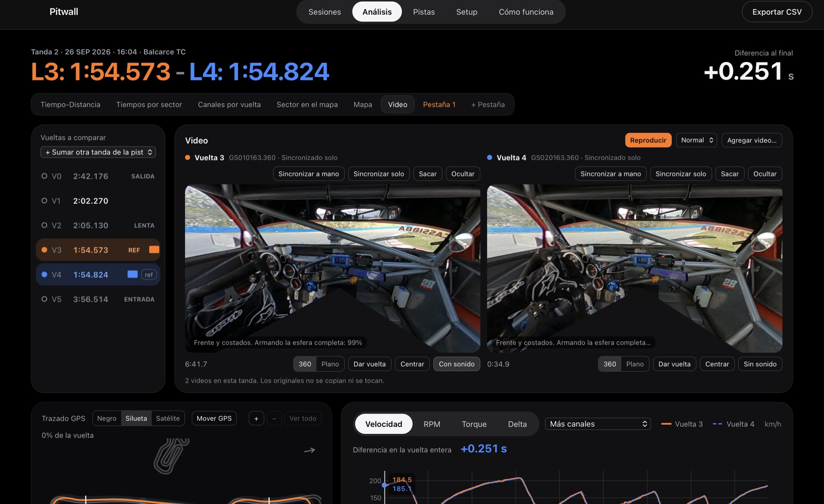Open 'Cómo funciona' page

pos(526,12)
